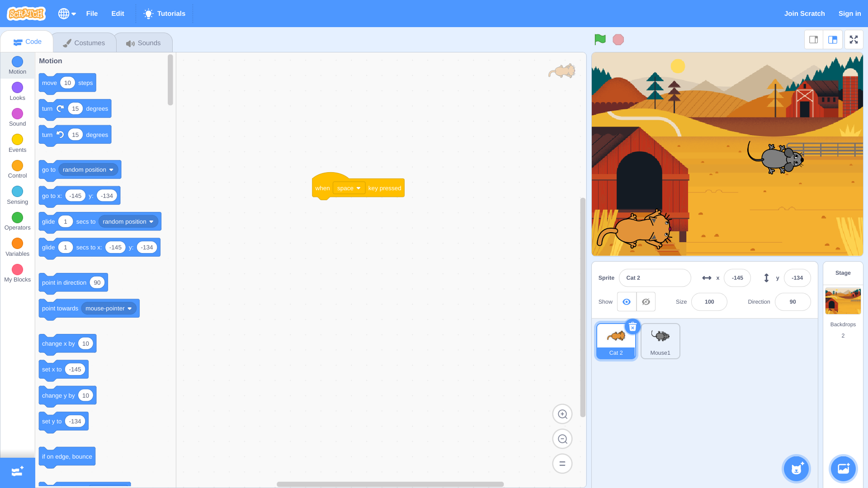The width and height of the screenshot is (868, 488).
Task: Click the if on edge, bounce block
Action: [67, 457]
